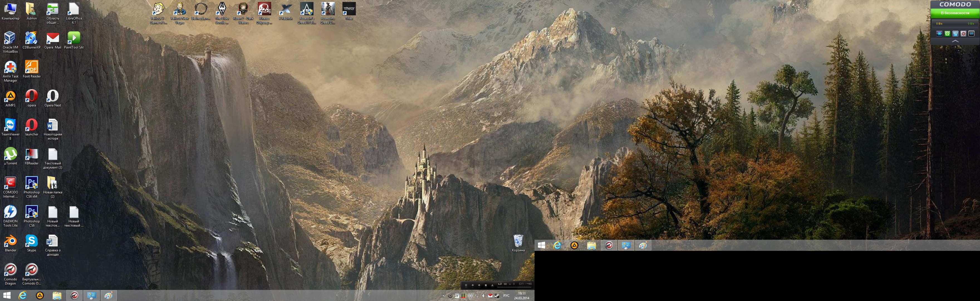The height and width of the screenshot is (301, 980).
Task: Collapse the COMODO widget with chevron
Action: coord(955,41)
